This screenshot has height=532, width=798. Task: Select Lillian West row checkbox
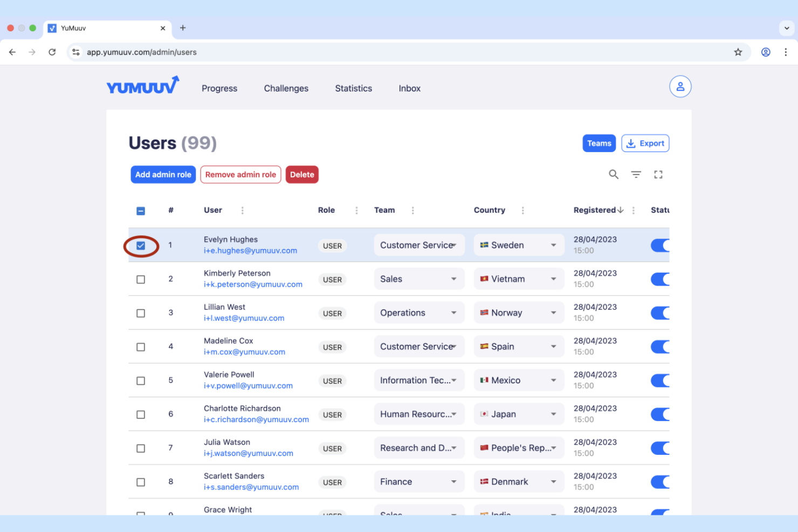(141, 313)
